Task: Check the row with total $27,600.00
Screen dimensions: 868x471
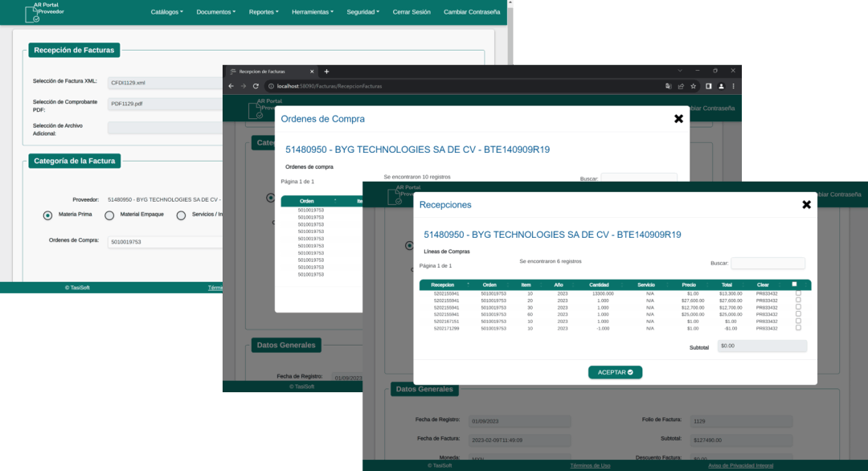Action: [798, 300]
